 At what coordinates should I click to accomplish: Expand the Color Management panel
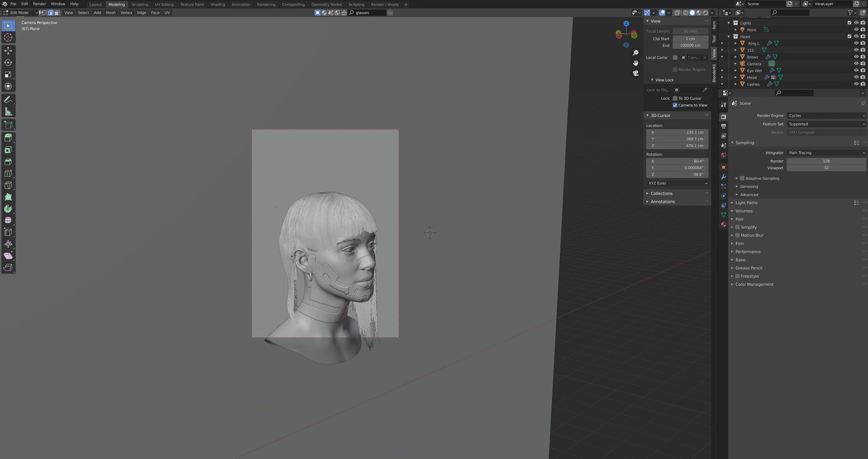[x=754, y=284]
